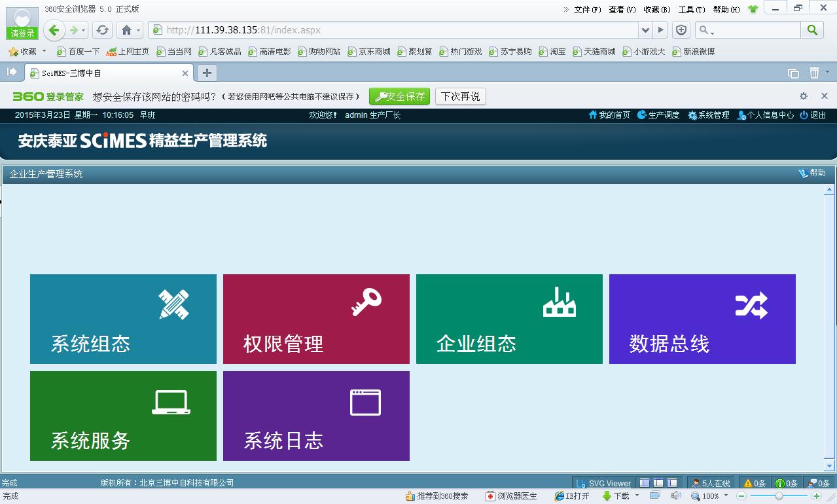Open the 帮助(H) menu
Image resolution: width=837 pixels, height=504 pixels.
726,10
